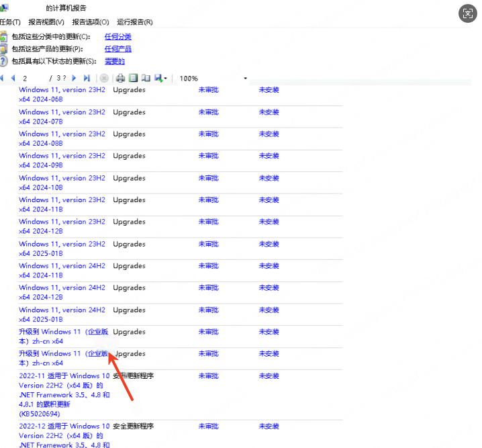Click the 任何分类 classification link

tap(118, 37)
